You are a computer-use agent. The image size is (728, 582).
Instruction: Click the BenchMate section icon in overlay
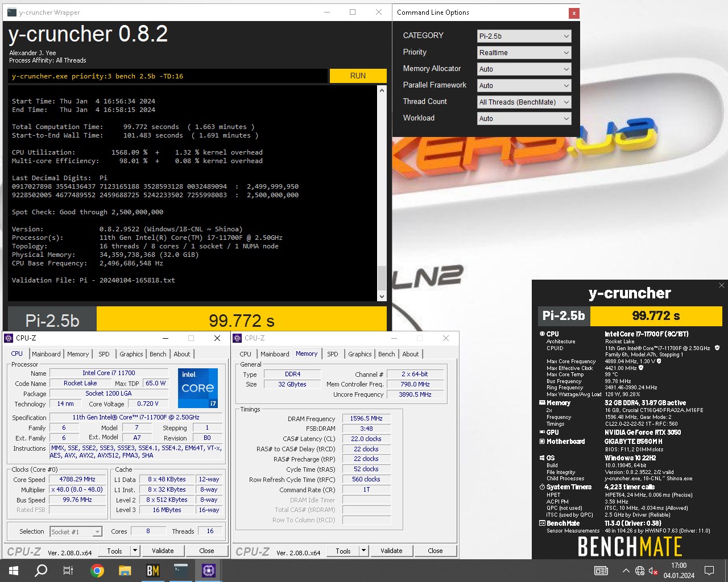pyautogui.click(x=542, y=523)
